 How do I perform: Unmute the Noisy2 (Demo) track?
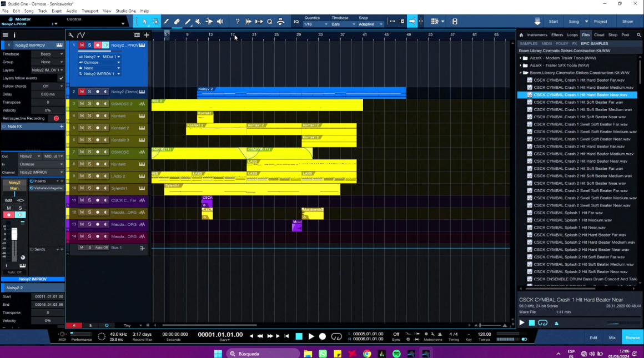click(82, 92)
